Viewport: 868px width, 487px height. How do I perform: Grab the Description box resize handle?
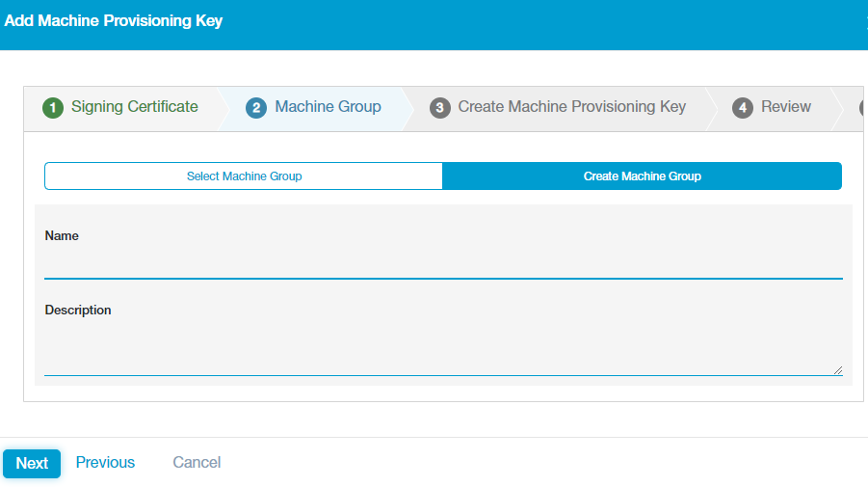point(837,369)
